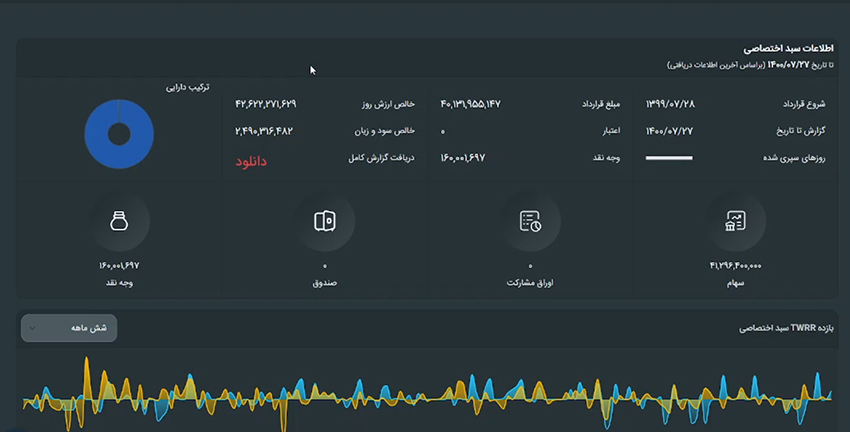The height and width of the screenshot is (432, 850).
Task: Click the contract start date 1399/07/28
Action: pos(669,104)
